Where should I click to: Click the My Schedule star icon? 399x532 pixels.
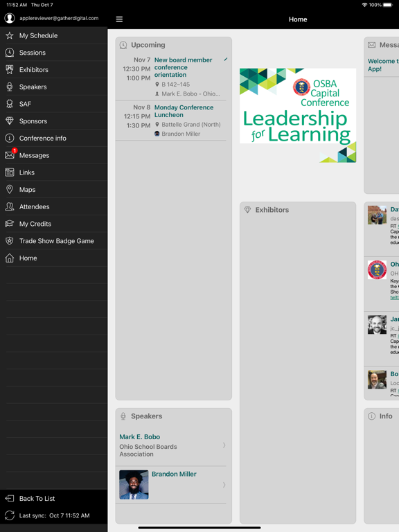(10, 35)
